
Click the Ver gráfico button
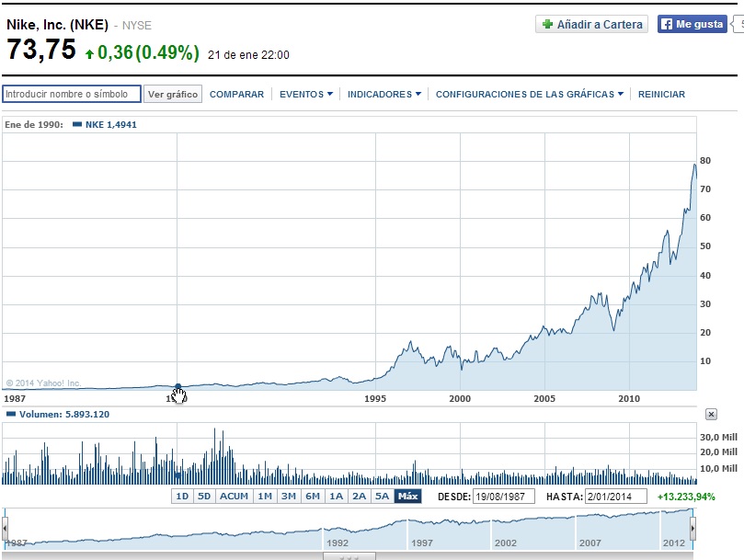click(173, 94)
